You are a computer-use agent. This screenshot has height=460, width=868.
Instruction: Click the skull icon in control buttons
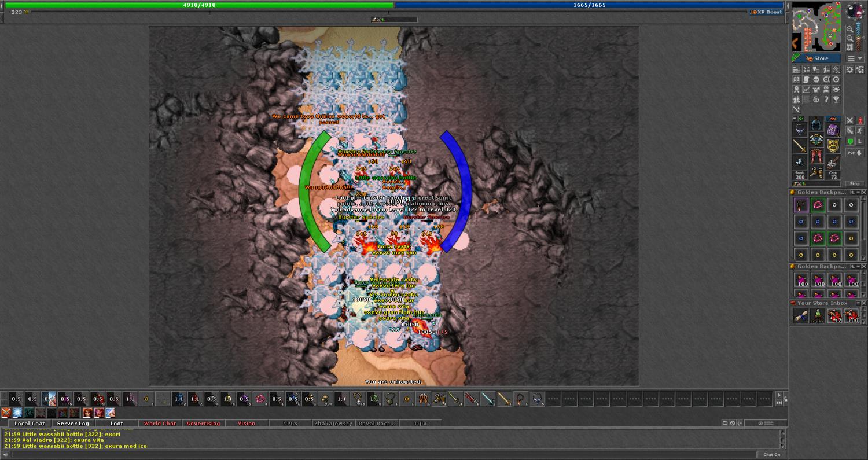tap(816, 79)
